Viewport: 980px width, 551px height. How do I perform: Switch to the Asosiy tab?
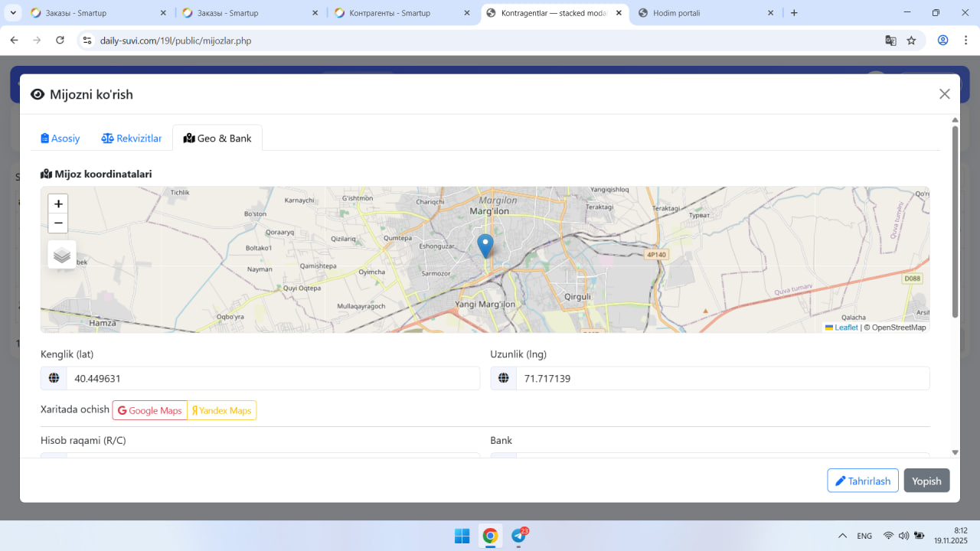(60, 139)
